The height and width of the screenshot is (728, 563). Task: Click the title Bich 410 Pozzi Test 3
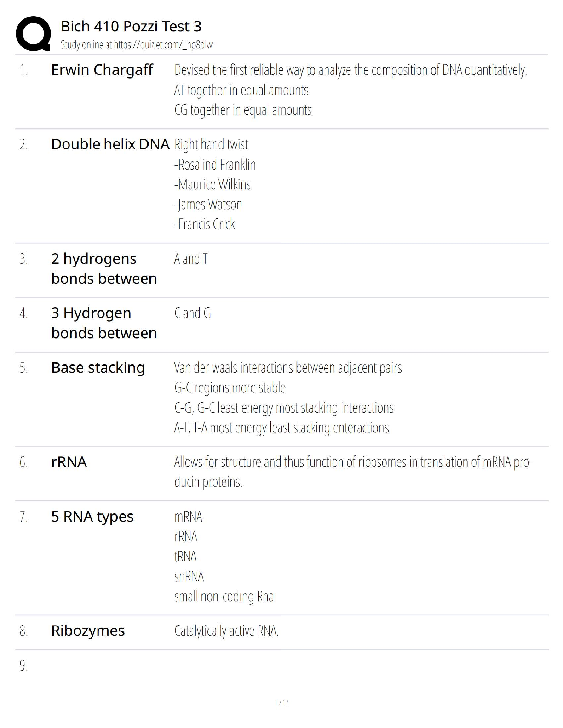(131, 26)
